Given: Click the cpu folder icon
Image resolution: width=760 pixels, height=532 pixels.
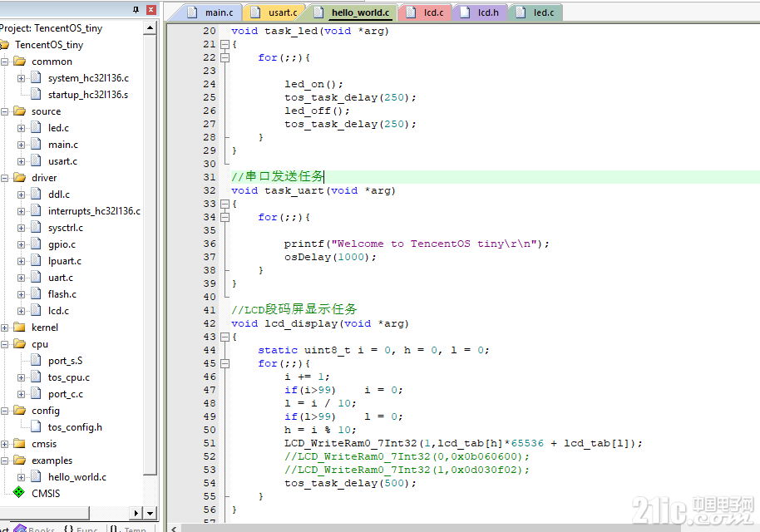Looking at the screenshot, I should 19,343.
